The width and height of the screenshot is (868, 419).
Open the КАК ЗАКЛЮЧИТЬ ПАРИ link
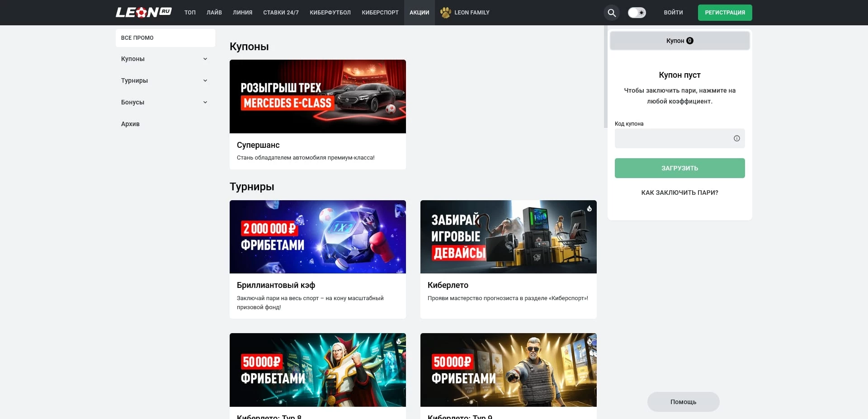679,192
